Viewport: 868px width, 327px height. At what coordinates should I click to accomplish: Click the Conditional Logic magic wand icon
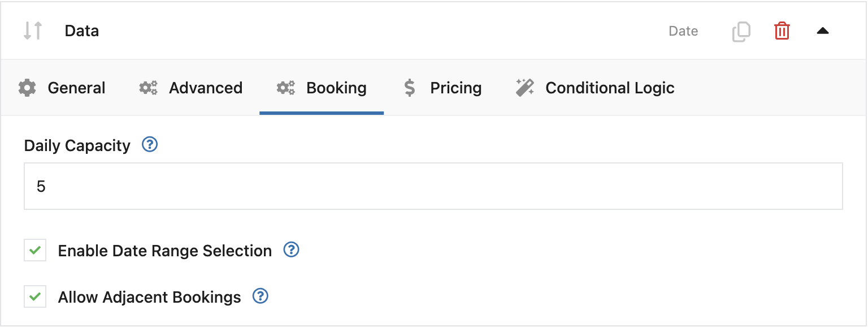[525, 88]
